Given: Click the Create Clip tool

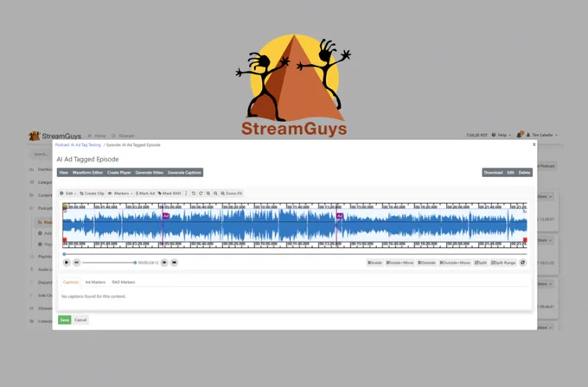Looking at the screenshot, I should 92,193.
